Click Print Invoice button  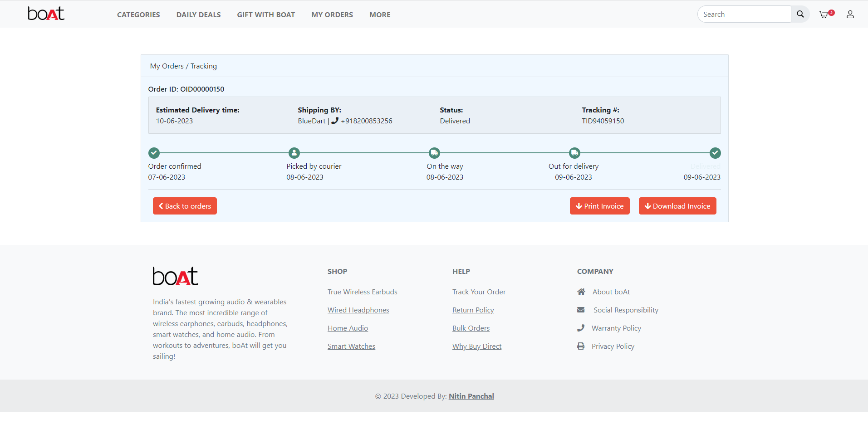600,206
